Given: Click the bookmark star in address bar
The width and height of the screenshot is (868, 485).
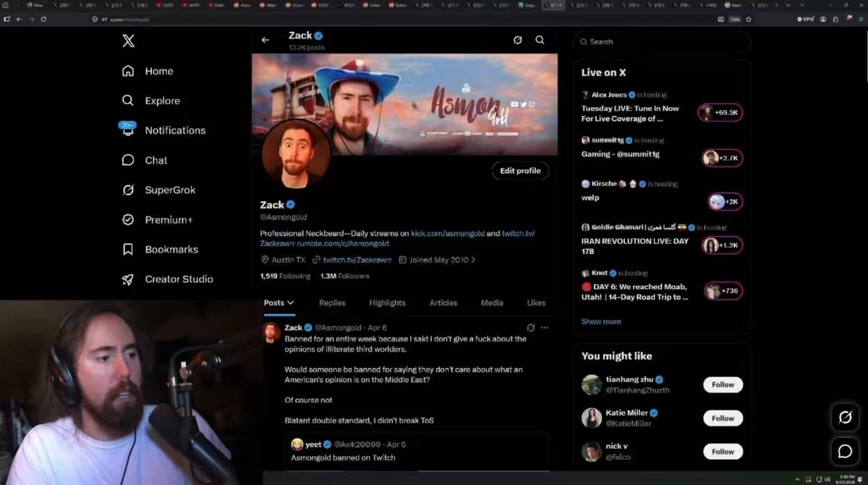Looking at the screenshot, I should tap(749, 19).
